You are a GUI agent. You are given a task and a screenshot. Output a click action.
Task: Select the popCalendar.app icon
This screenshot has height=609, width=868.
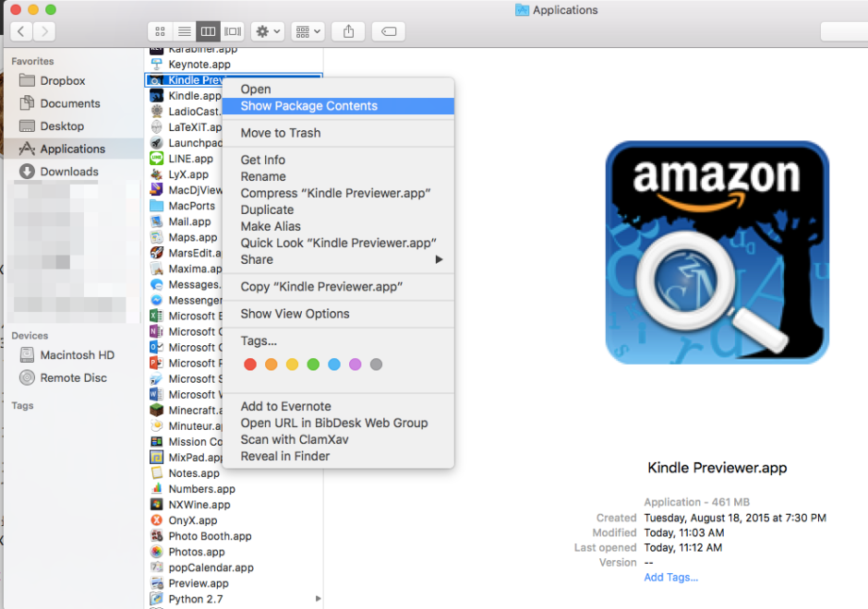tap(157, 567)
